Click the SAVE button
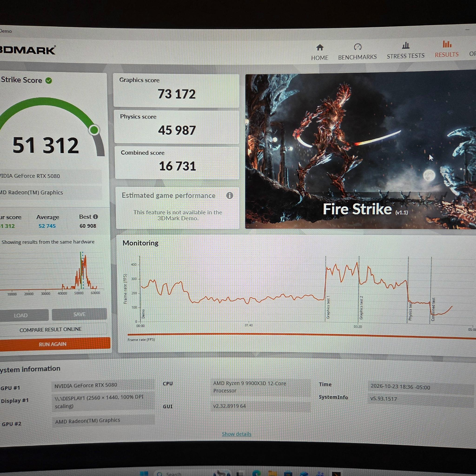Image resolution: width=476 pixels, height=476 pixels. (79, 314)
